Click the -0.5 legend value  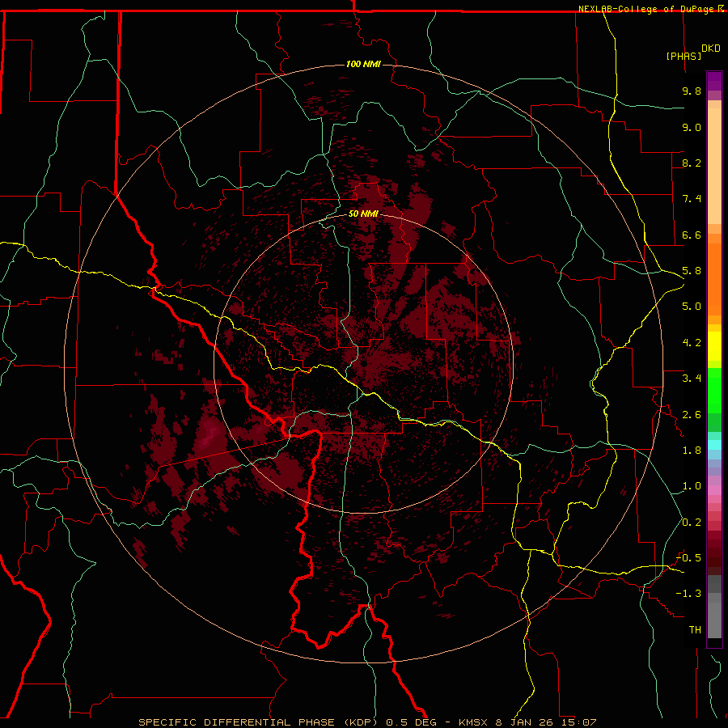pos(688,558)
